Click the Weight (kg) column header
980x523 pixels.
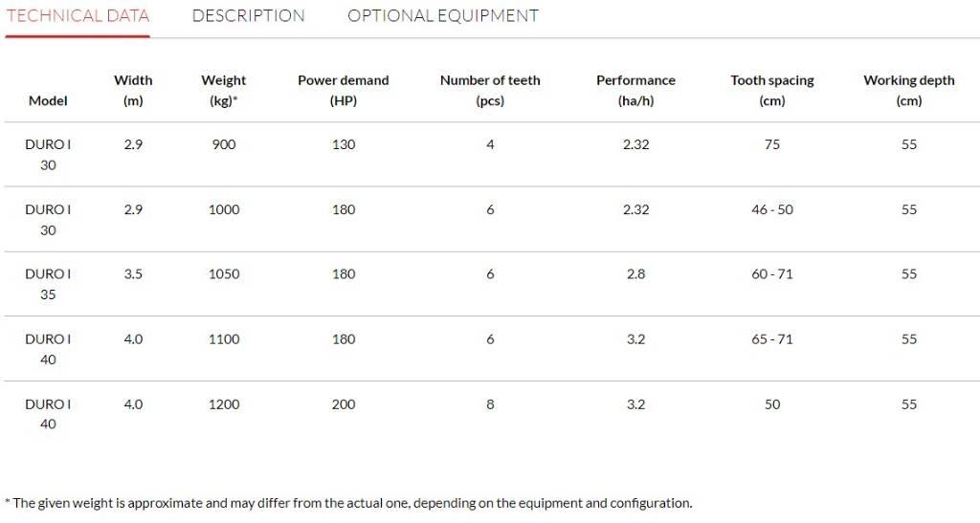[223, 90]
